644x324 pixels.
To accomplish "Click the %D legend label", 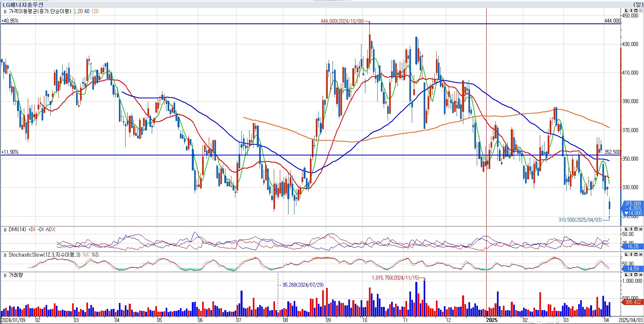I will 95,255.
